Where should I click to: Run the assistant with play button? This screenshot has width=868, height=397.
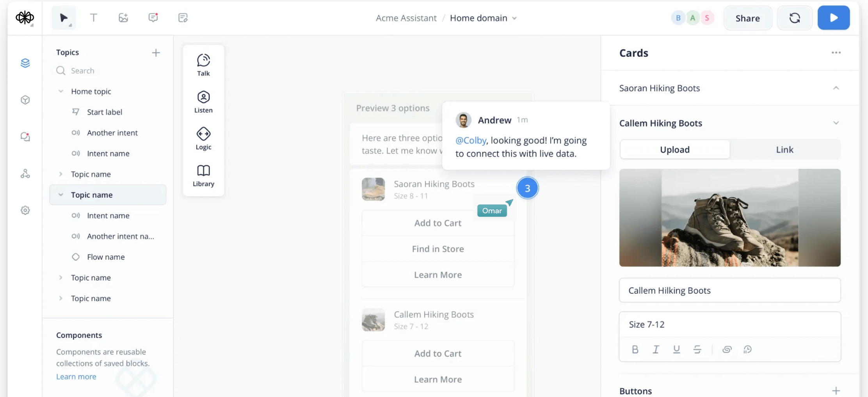tap(834, 18)
